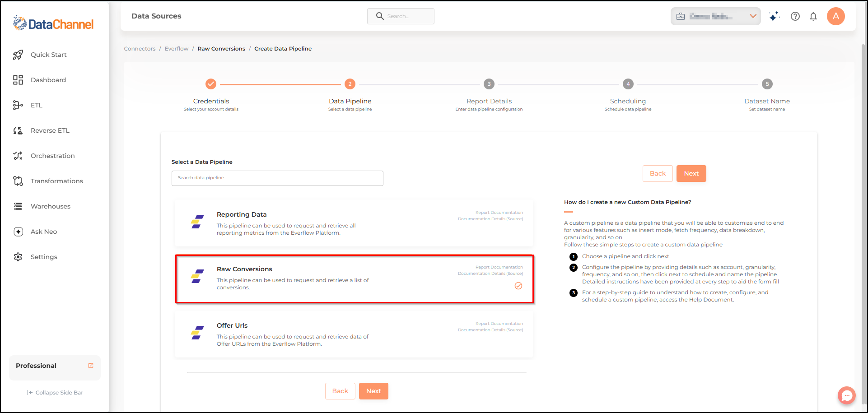
Task: Go to Warehouses menu item
Action: [x=51, y=206]
